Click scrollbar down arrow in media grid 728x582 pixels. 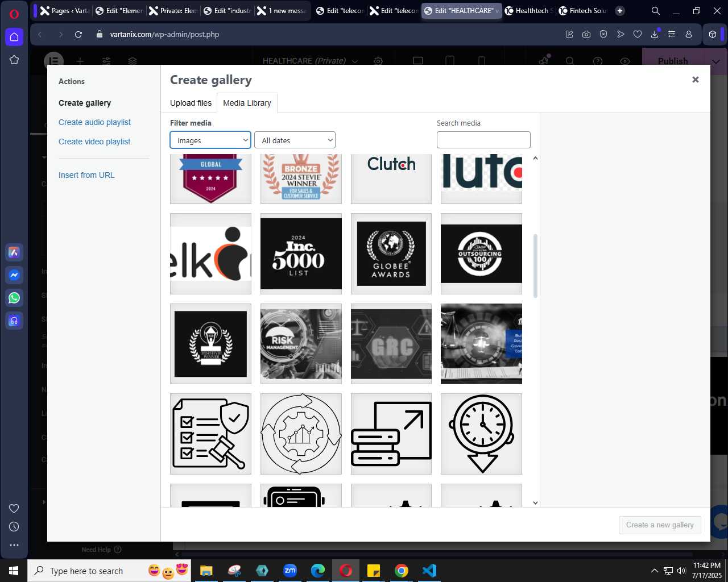(535, 502)
